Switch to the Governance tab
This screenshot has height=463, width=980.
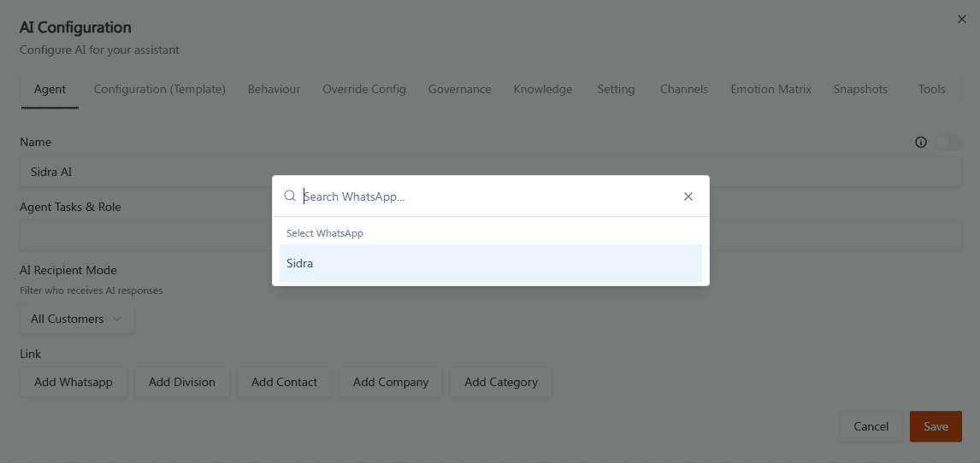[x=460, y=89]
